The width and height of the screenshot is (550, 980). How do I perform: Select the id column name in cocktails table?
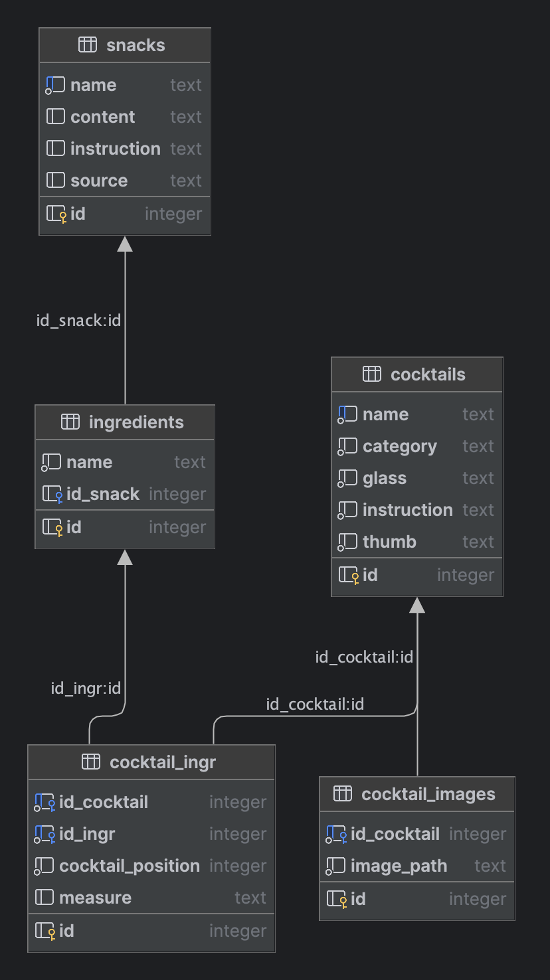pos(370,575)
